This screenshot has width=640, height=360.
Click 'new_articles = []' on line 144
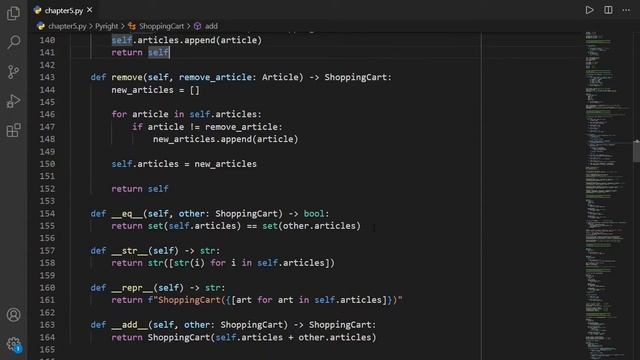[x=156, y=90]
